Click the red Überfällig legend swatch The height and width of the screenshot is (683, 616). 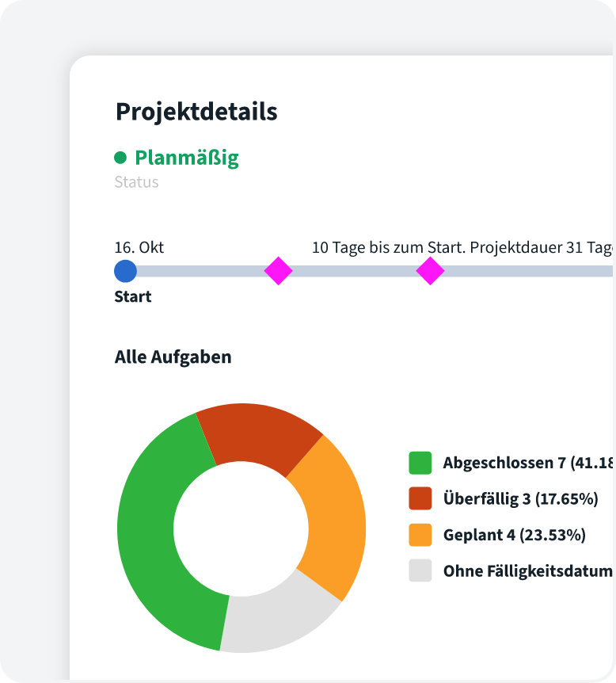420,499
